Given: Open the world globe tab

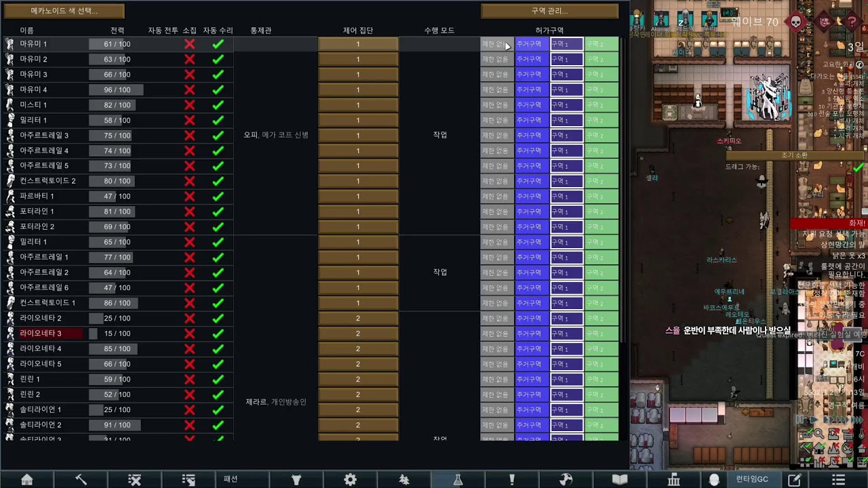Looking at the screenshot, I should click(x=566, y=479).
